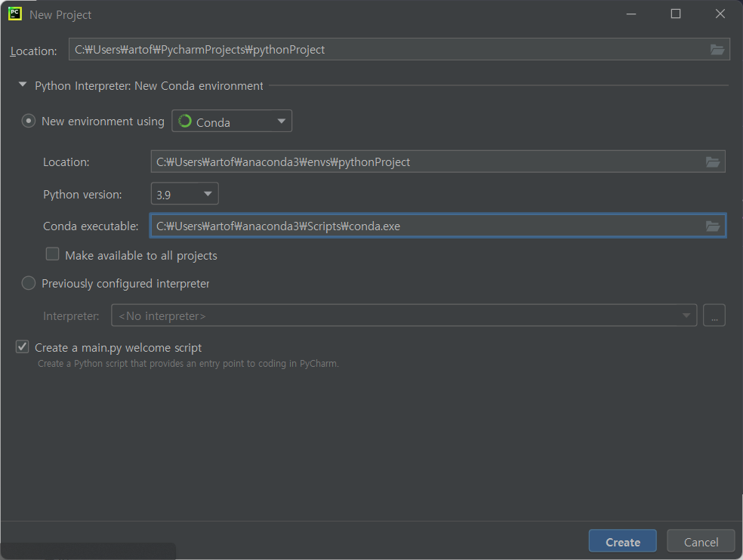Browse for Conda environment location folder icon
The width and height of the screenshot is (743, 560).
click(713, 162)
